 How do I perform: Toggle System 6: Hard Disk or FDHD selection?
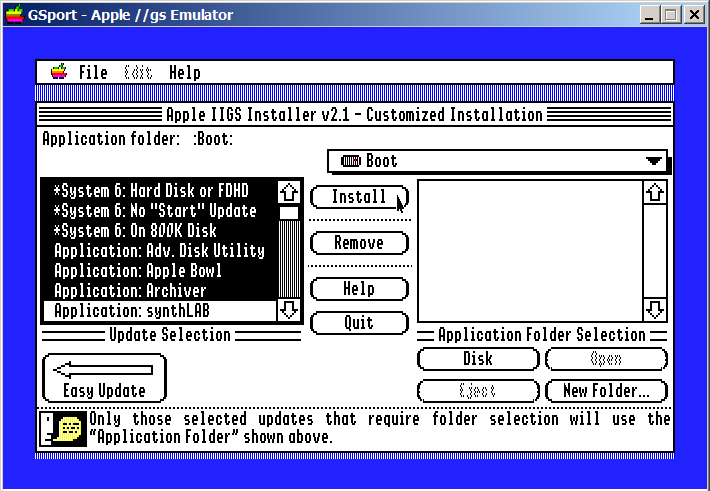tap(158, 191)
